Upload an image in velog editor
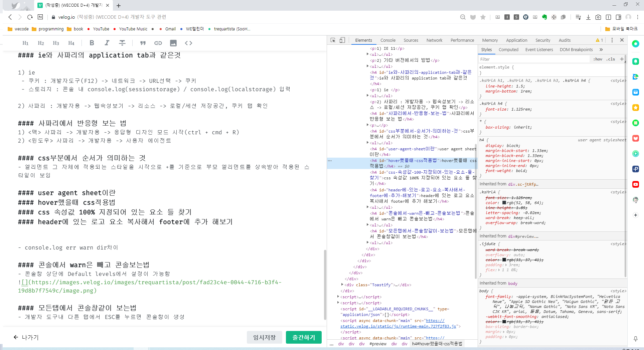Viewport: 644px width, 350px height. click(x=173, y=43)
